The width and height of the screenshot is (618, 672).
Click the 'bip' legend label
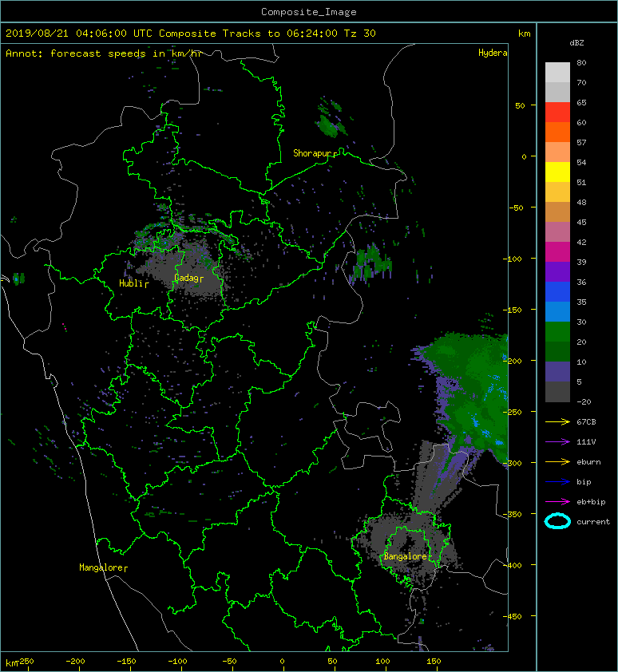[584, 482]
